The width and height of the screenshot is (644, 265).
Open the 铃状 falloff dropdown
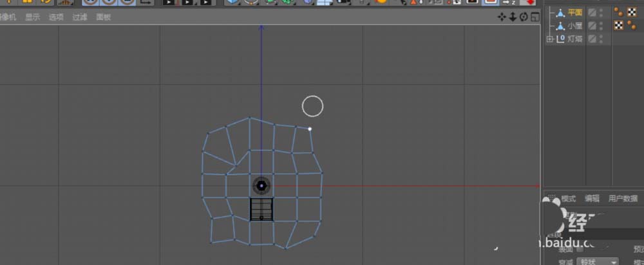[x=599, y=262]
